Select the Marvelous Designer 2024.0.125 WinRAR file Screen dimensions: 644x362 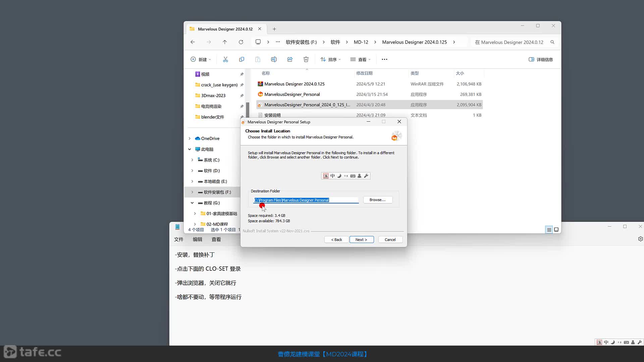point(370,84)
